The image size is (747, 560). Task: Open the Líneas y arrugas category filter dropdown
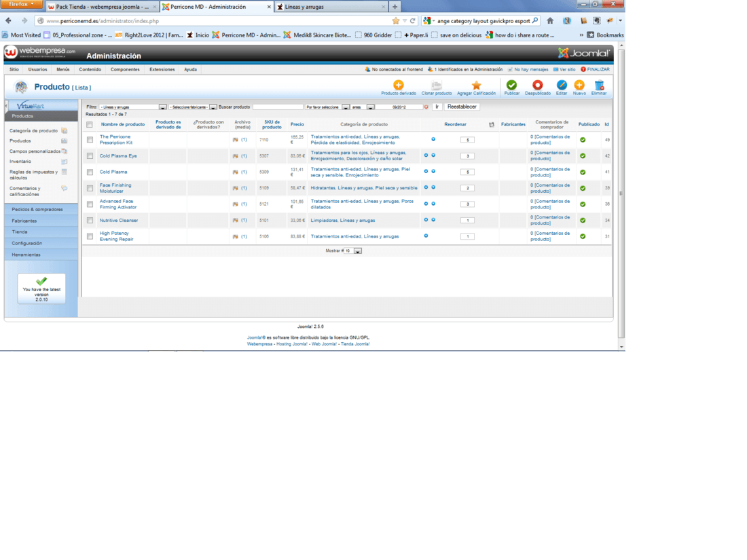pyautogui.click(x=133, y=107)
